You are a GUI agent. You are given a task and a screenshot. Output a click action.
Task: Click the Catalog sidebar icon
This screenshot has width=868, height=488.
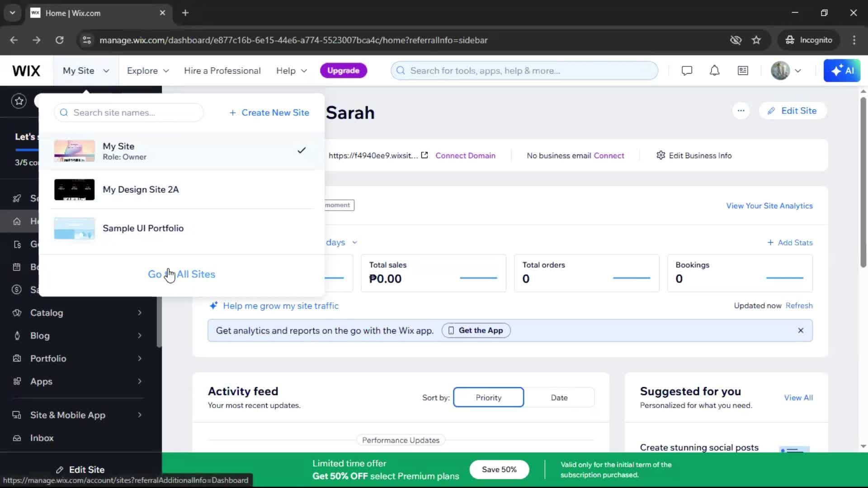pos(17,313)
